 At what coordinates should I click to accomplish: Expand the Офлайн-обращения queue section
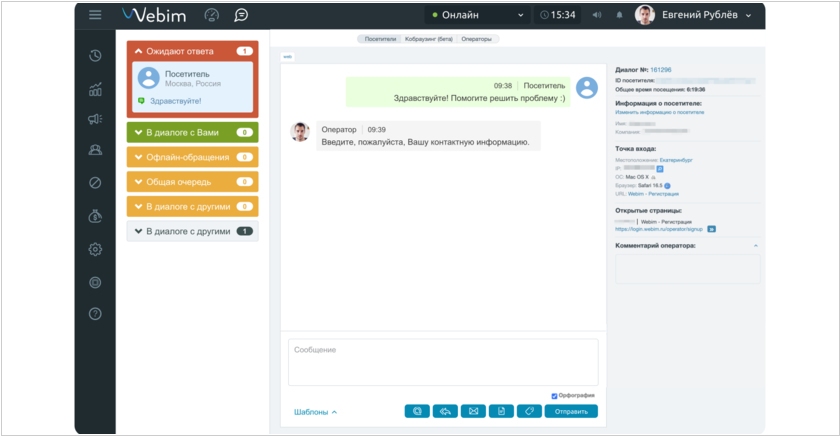pos(192,157)
